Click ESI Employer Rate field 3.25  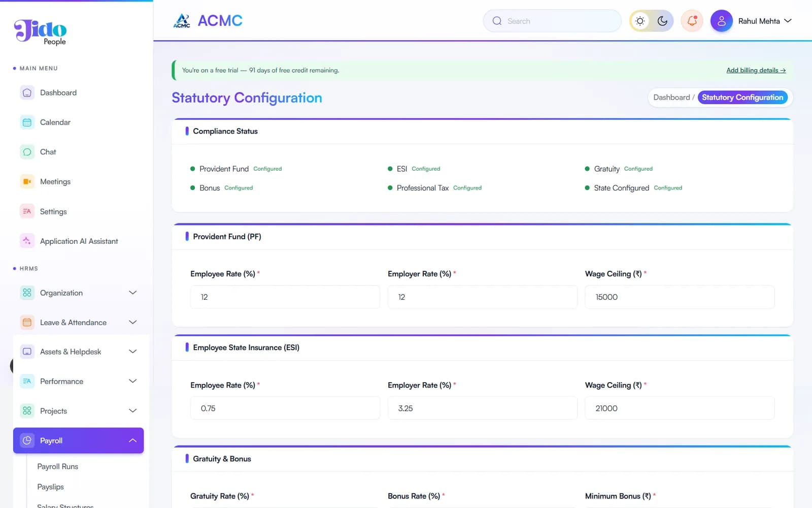(483, 408)
